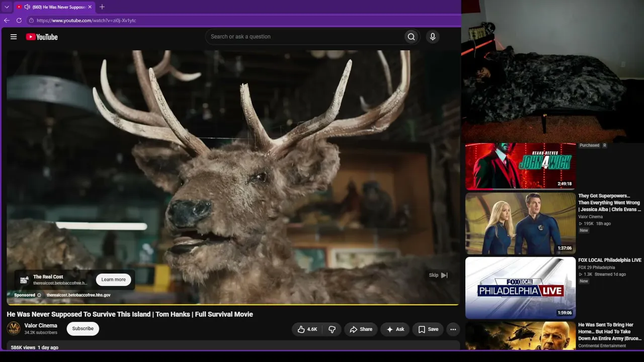The height and width of the screenshot is (362, 644).
Task: Click Learn more on The Real Cost ad
Action: [x=114, y=280]
